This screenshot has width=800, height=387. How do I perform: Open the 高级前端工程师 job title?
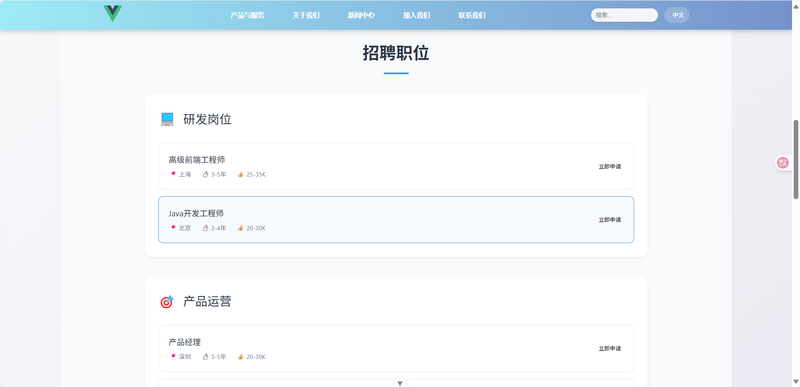[197, 160]
